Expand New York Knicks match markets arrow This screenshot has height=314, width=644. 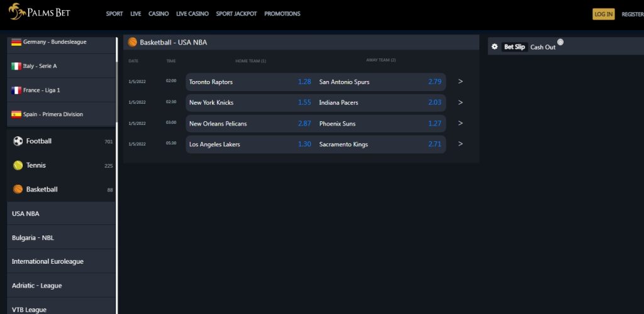coord(460,102)
